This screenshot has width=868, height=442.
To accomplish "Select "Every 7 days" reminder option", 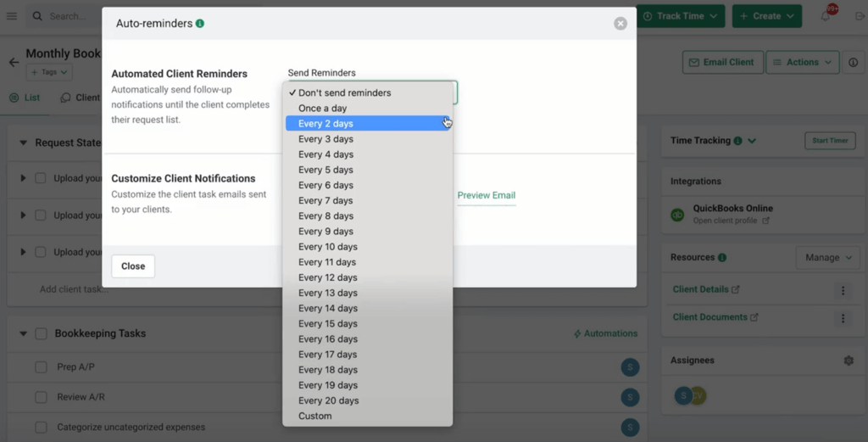I will (325, 201).
